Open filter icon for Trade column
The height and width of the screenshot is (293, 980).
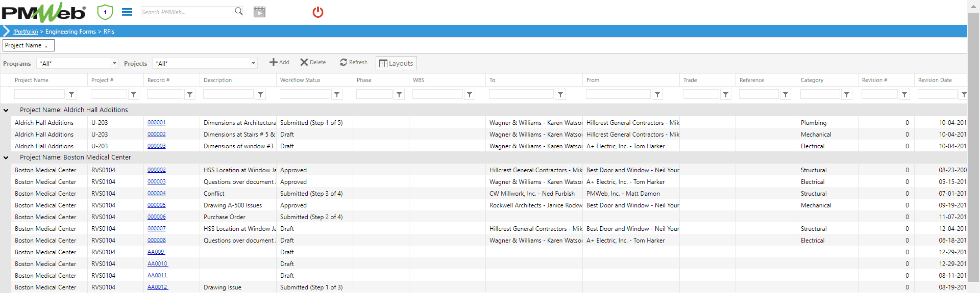(726, 94)
